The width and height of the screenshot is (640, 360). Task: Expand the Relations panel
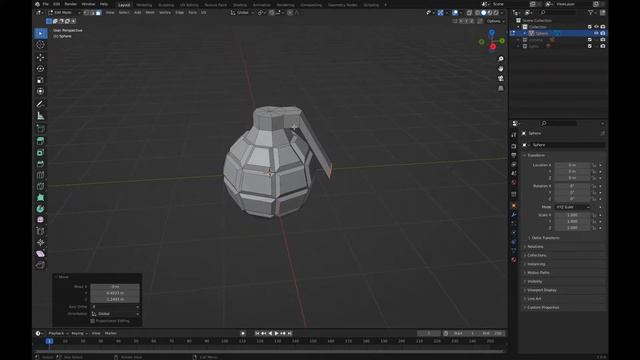[x=535, y=247]
